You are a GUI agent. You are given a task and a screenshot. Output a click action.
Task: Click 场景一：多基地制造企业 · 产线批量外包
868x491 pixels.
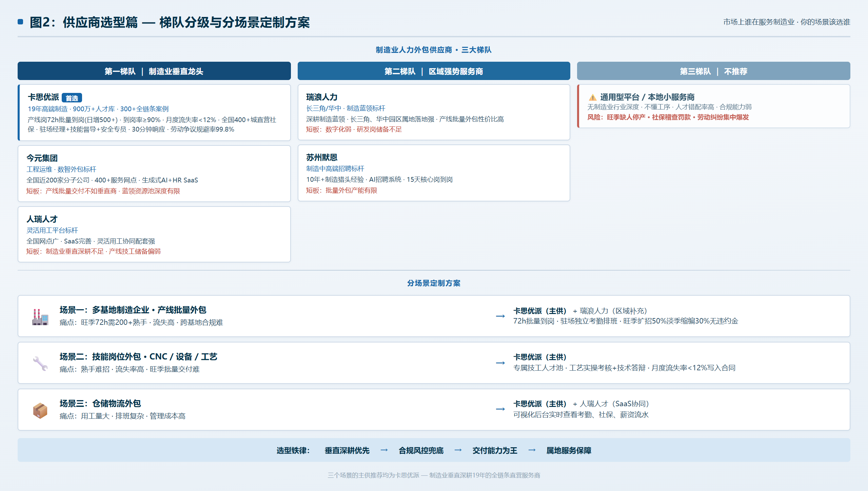point(133,310)
